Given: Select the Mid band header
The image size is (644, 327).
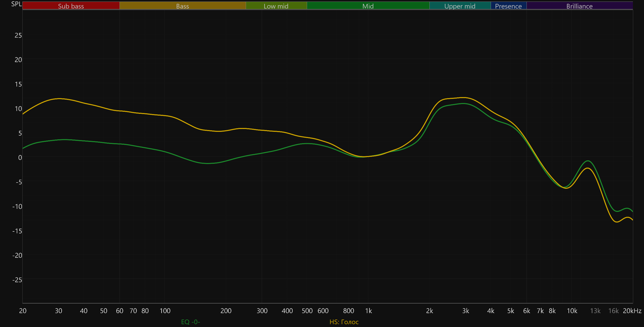Looking at the screenshot, I should coord(368,6).
